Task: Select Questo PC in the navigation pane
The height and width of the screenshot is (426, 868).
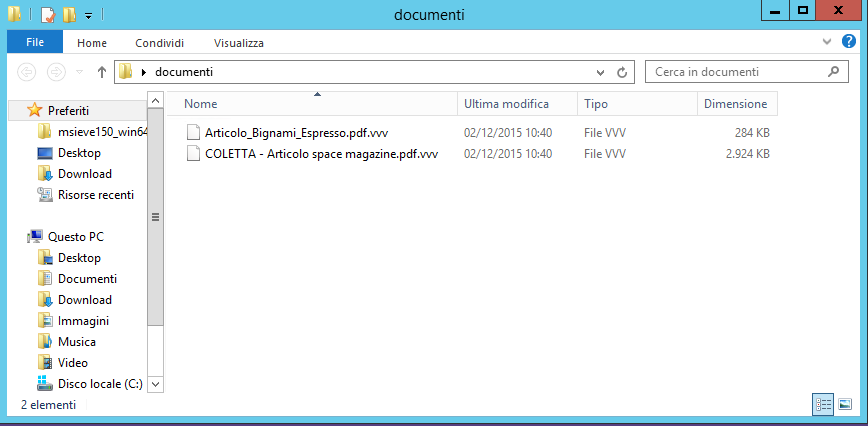Action: 76,237
